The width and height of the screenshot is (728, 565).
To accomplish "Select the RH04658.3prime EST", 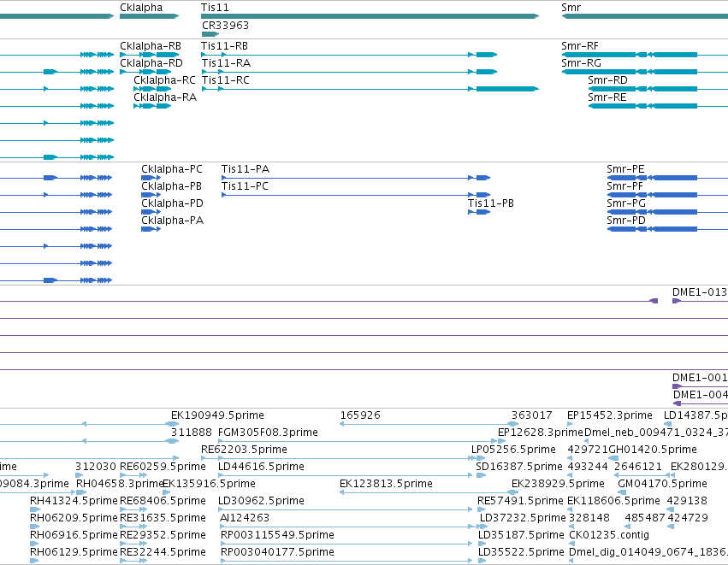I will coord(119,484).
